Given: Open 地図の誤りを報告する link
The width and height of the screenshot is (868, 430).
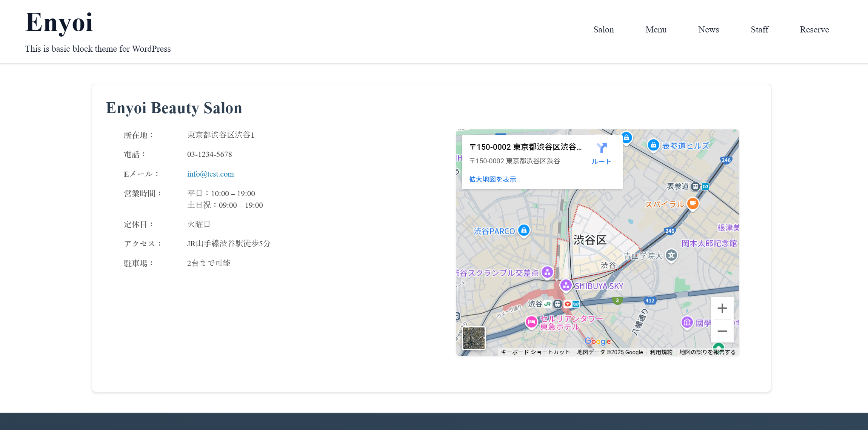Looking at the screenshot, I should [707, 352].
